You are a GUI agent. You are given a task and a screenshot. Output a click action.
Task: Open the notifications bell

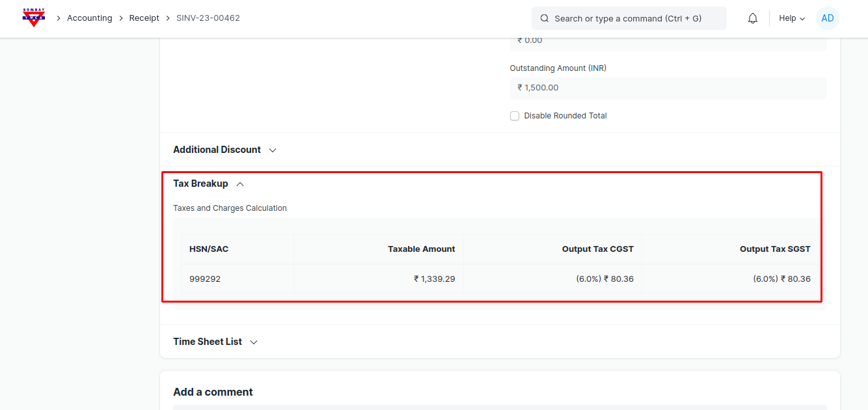[753, 18]
